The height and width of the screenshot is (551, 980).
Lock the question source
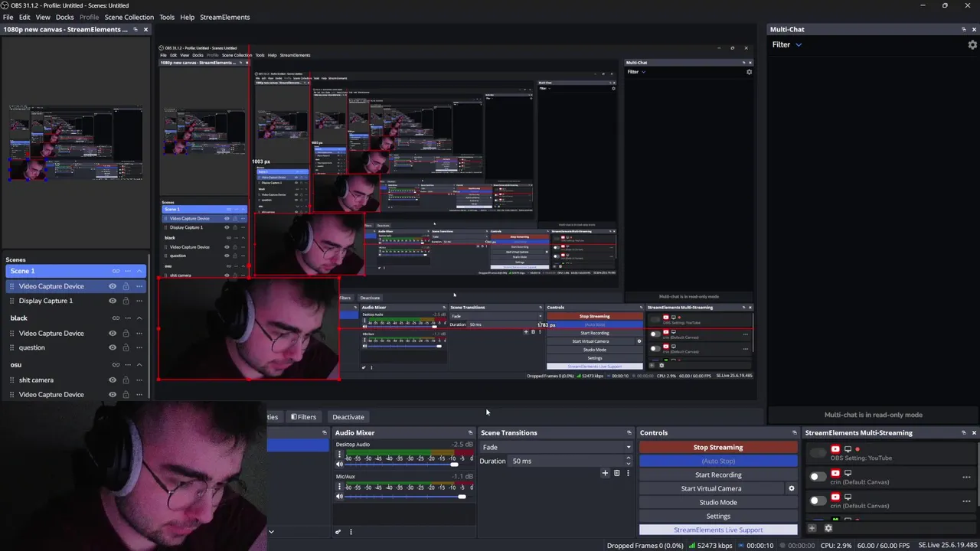click(x=126, y=347)
